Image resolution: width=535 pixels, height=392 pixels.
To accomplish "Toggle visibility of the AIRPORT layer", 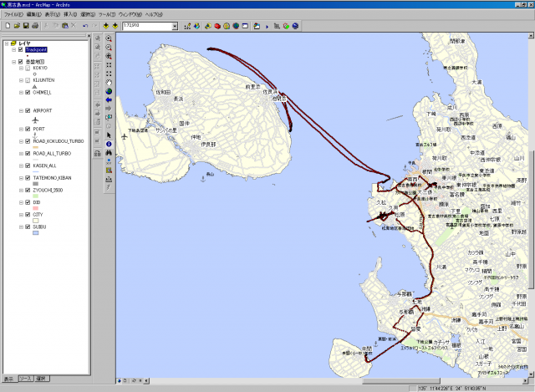I will click(x=28, y=110).
